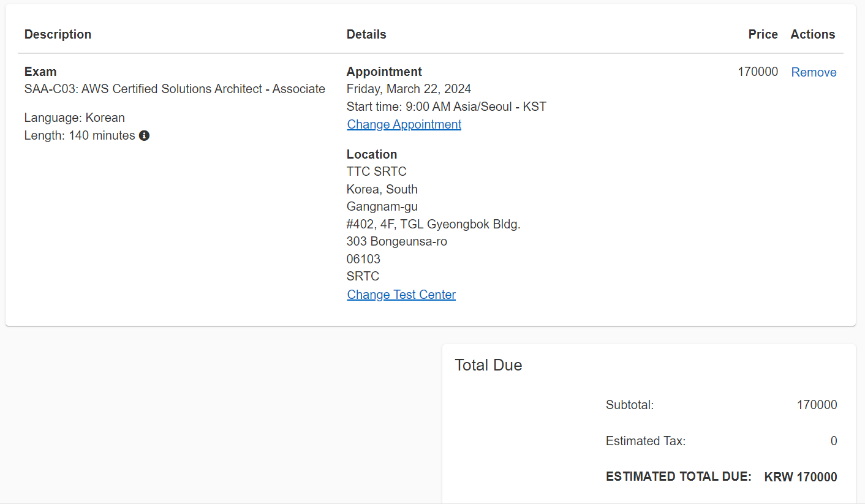Click the Location heading
865x504 pixels.
coord(372,154)
